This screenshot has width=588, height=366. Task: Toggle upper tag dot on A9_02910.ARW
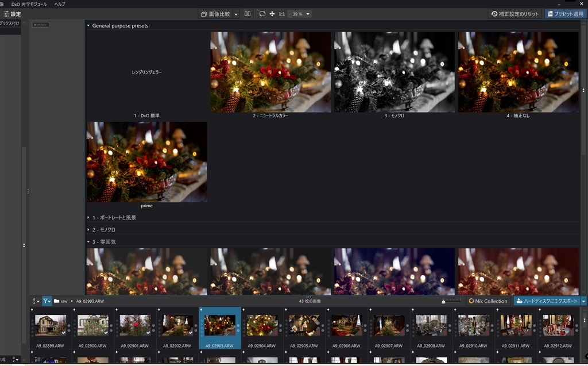492,325
